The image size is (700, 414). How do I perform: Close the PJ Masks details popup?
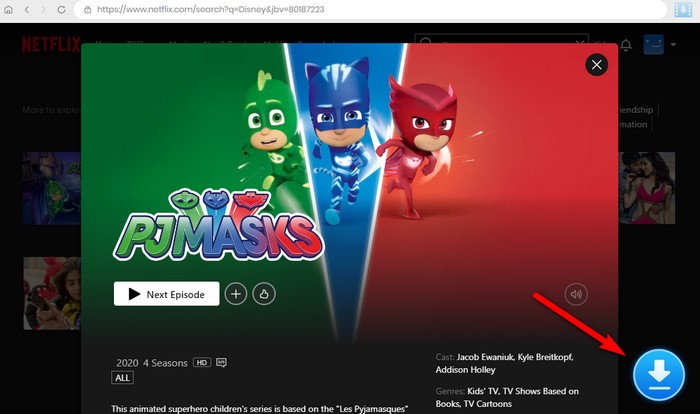tap(596, 65)
